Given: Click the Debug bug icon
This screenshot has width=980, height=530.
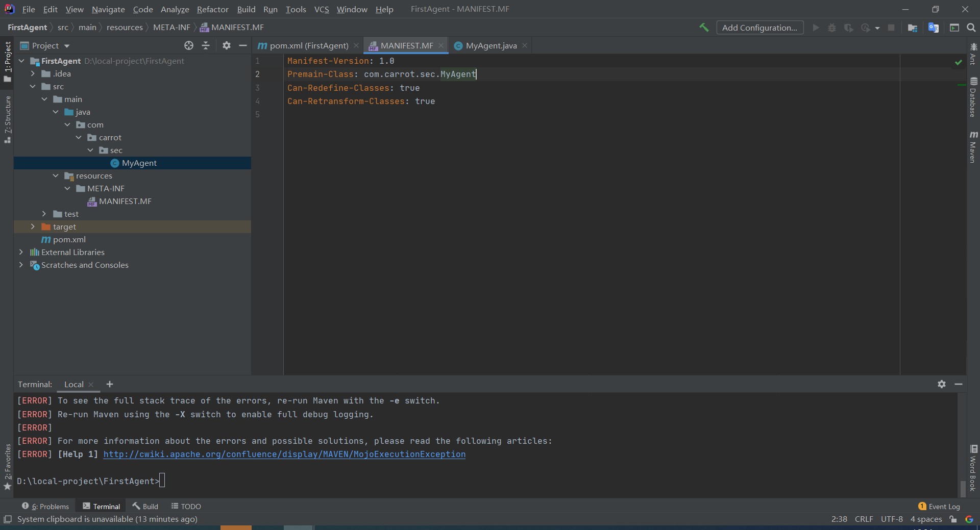Looking at the screenshot, I should (832, 28).
